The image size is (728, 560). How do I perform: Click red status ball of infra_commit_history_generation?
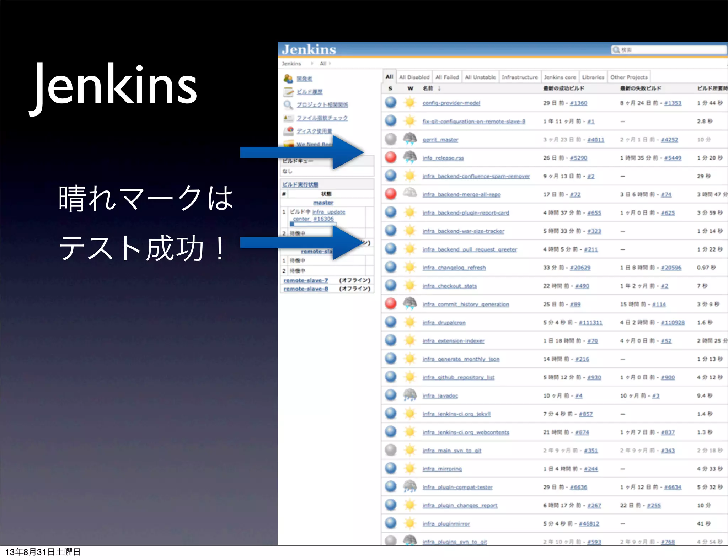pyautogui.click(x=391, y=304)
